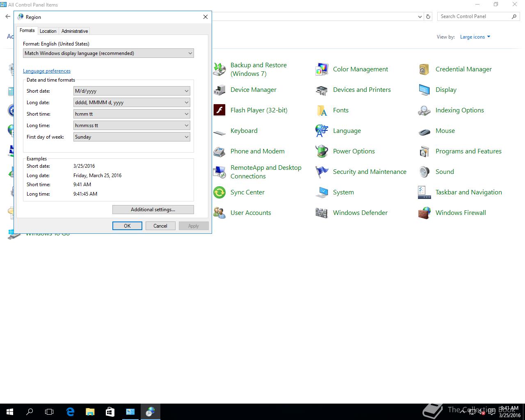Refresh the Control Panel address bar
The height and width of the screenshot is (420, 525).
coord(428,17)
